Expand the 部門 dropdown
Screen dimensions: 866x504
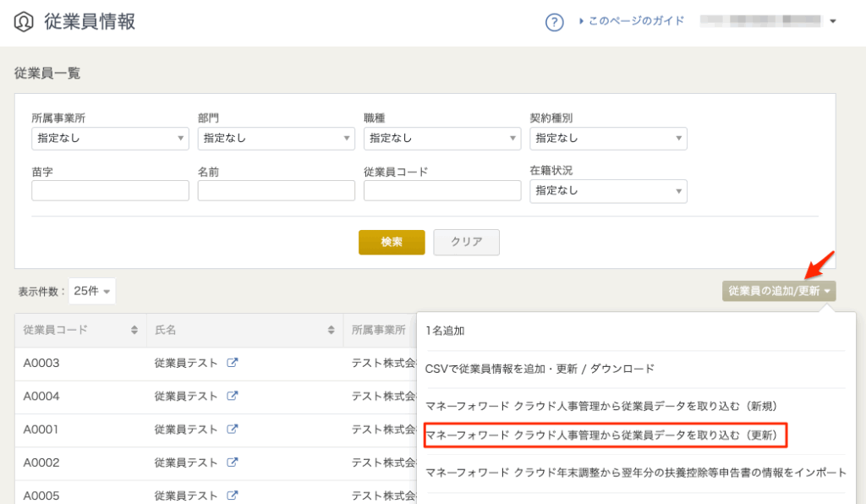(276, 138)
